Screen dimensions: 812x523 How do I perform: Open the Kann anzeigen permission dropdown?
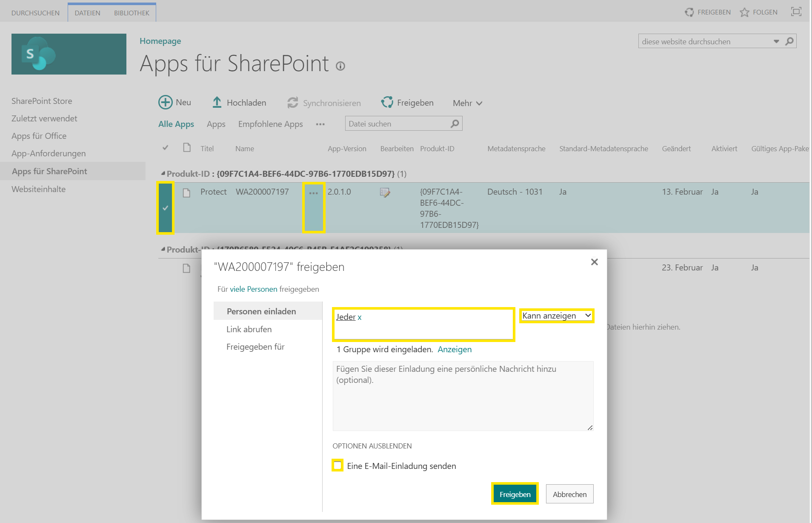click(557, 316)
